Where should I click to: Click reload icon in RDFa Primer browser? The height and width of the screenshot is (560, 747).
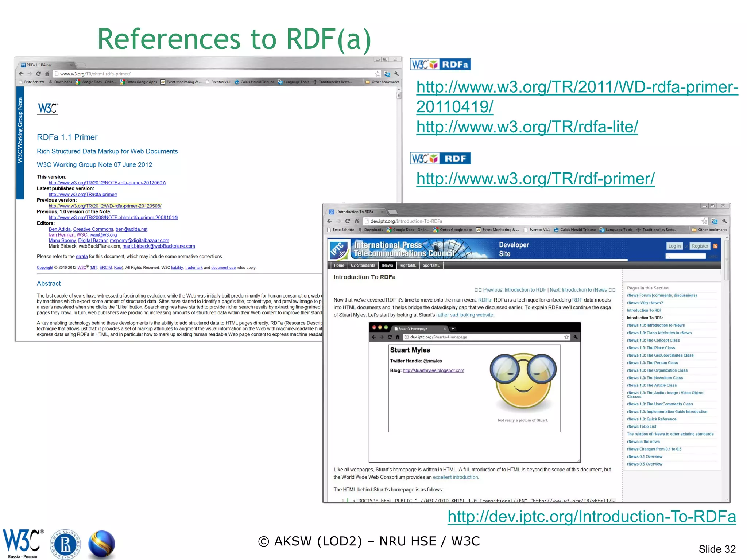click(38, 74)
